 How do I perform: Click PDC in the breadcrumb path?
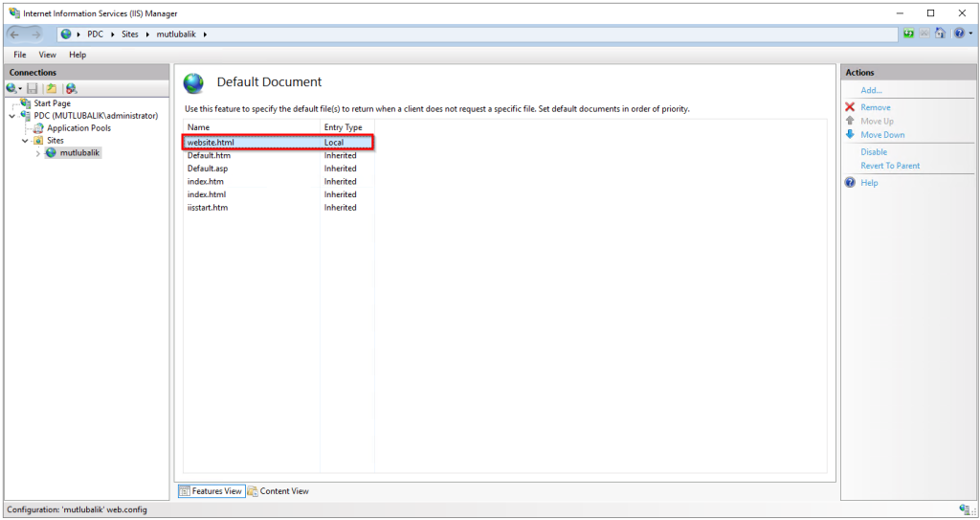tap(95, 34)
